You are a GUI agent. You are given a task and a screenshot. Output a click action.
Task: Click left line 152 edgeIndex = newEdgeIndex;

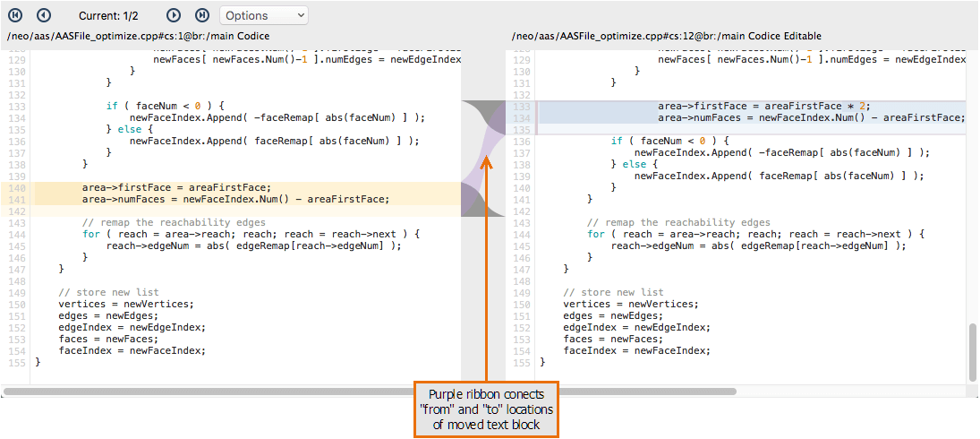(x=132, y=328)
